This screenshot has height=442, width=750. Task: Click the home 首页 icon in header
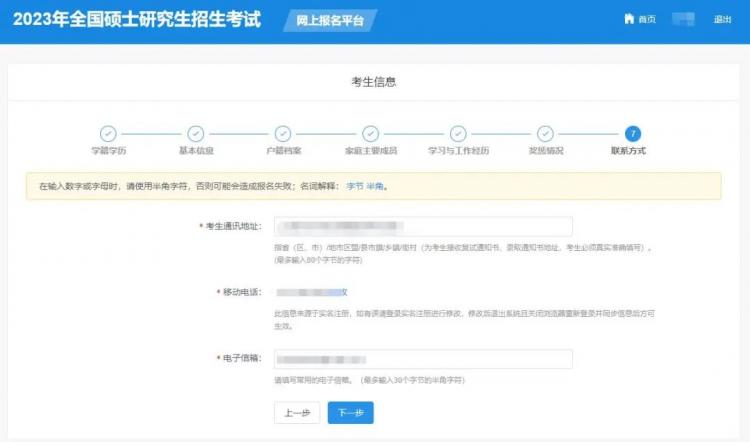click(x=629, y=19)
